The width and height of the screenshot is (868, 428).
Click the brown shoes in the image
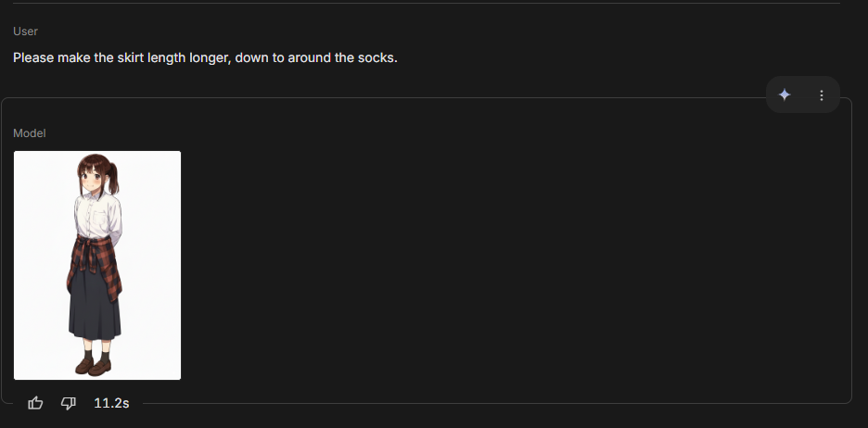[x=92, y=367]
